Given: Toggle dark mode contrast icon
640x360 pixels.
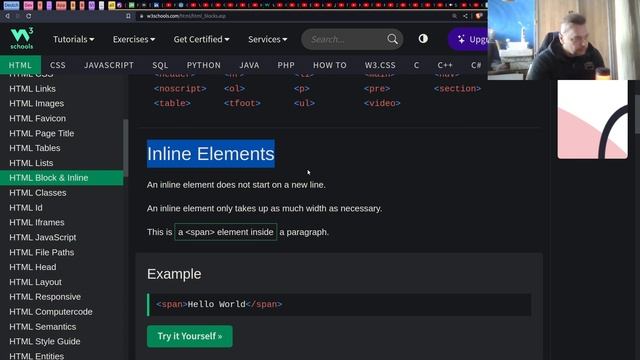Looking at the screenshot, I should coord(423,39).
